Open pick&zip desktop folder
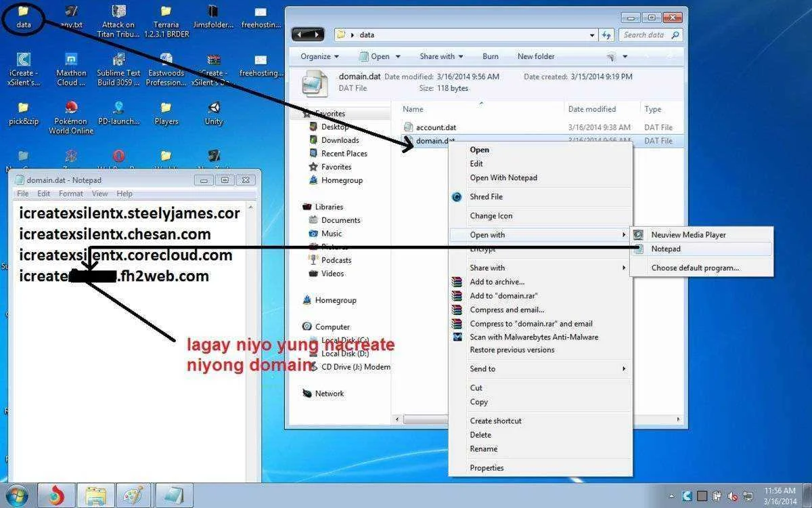The image size is (812, 508). point(24,113)
